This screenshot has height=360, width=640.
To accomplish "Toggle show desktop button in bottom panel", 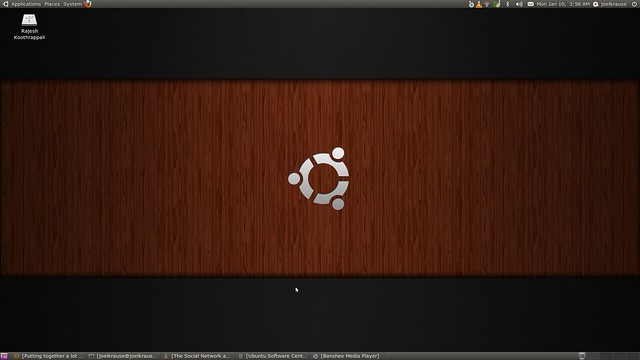I will click(4, 356).
